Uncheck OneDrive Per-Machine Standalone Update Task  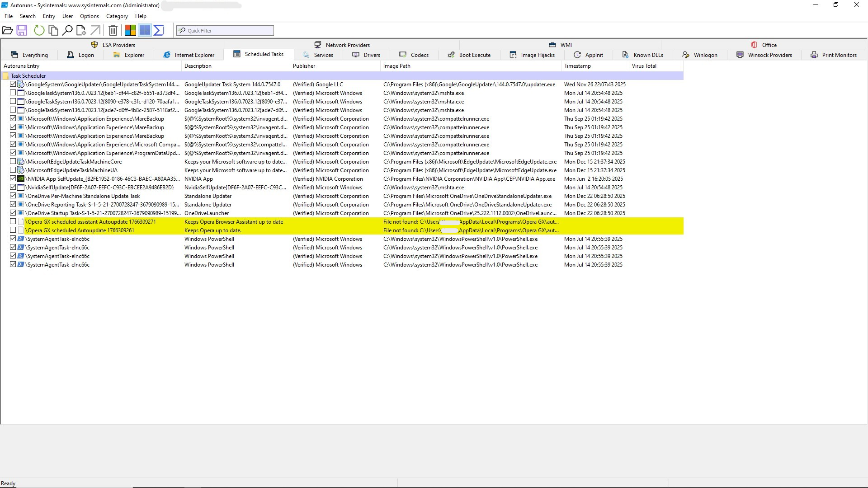coord(13,196)
